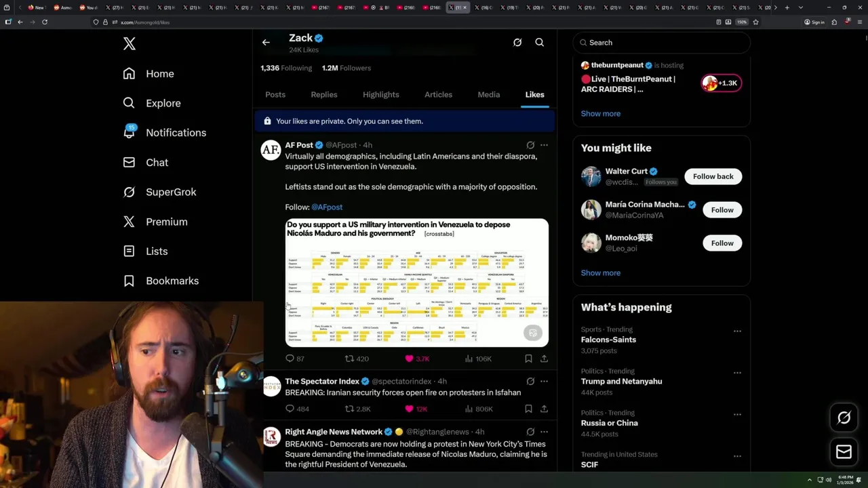Open SuperGrok in the sidebar
Screen dimensions: 868x488
159,192
